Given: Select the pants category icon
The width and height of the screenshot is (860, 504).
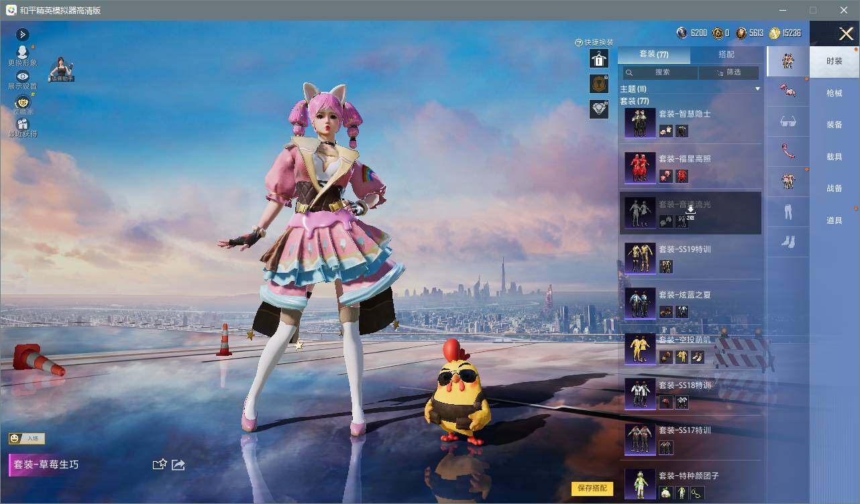Looking at the screenshot, I should (788, 212).
